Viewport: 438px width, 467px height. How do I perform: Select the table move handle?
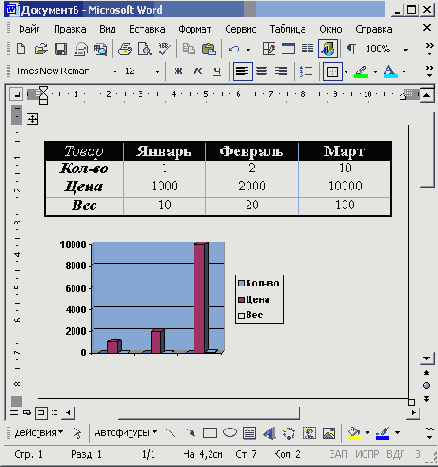pos(33,119)
